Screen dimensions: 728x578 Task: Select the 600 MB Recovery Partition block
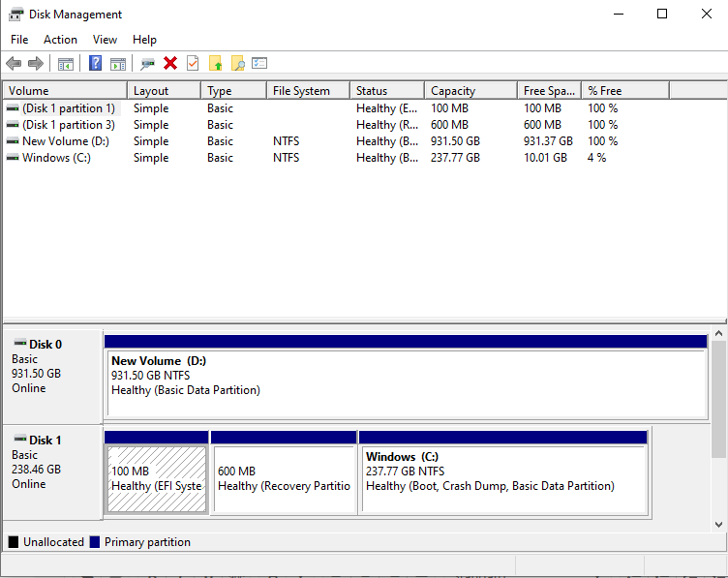pyautogui.click(x=284, y=472)
